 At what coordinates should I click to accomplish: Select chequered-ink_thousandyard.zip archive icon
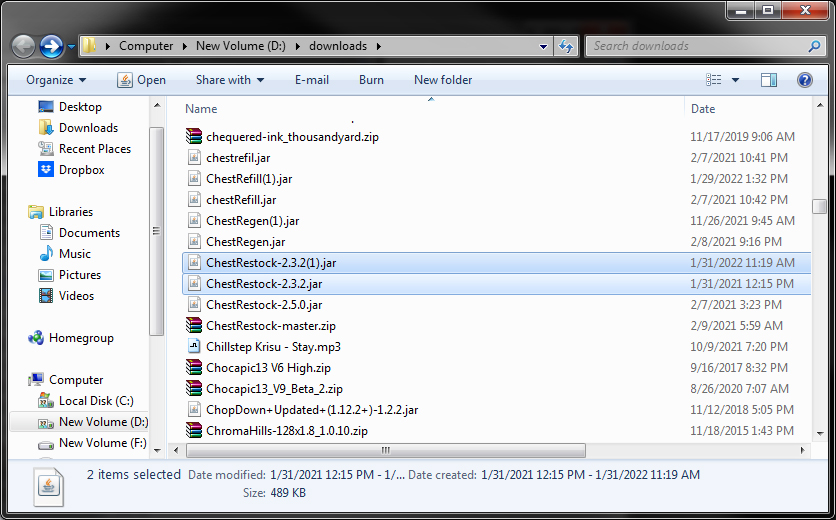(x=194, y=137)
